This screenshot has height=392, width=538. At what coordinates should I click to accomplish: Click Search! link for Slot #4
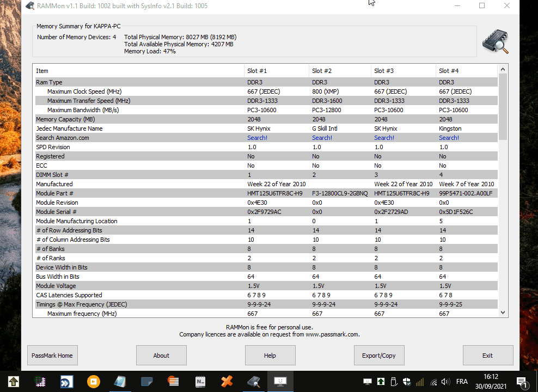(x=449, y=138)
